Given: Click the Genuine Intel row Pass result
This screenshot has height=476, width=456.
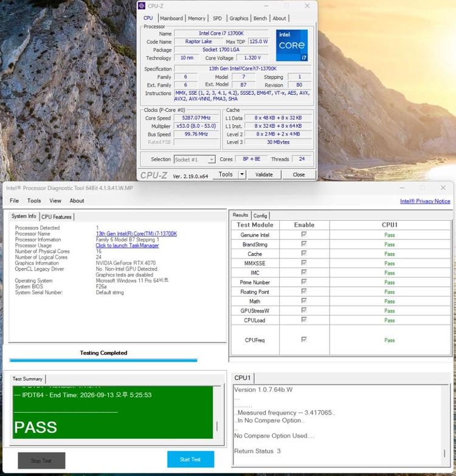Looking at the screenshot, I should 389,235.
